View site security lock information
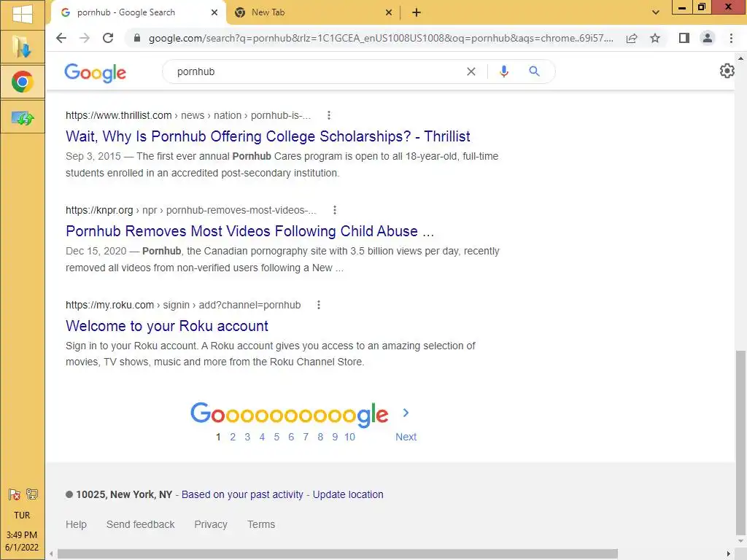Screen dimensions: 747x560 [x=137, y=38]
